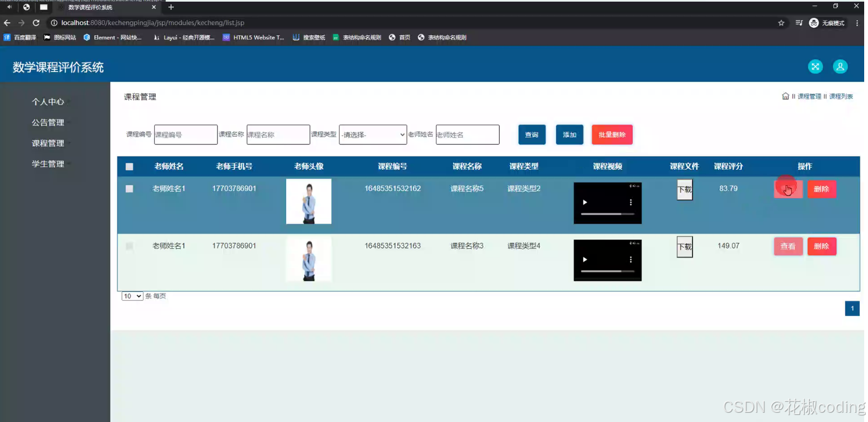The image size is (868, 422).
Task: Open the rows-per-page dropdown showing 10
Action: click(132, 296)
